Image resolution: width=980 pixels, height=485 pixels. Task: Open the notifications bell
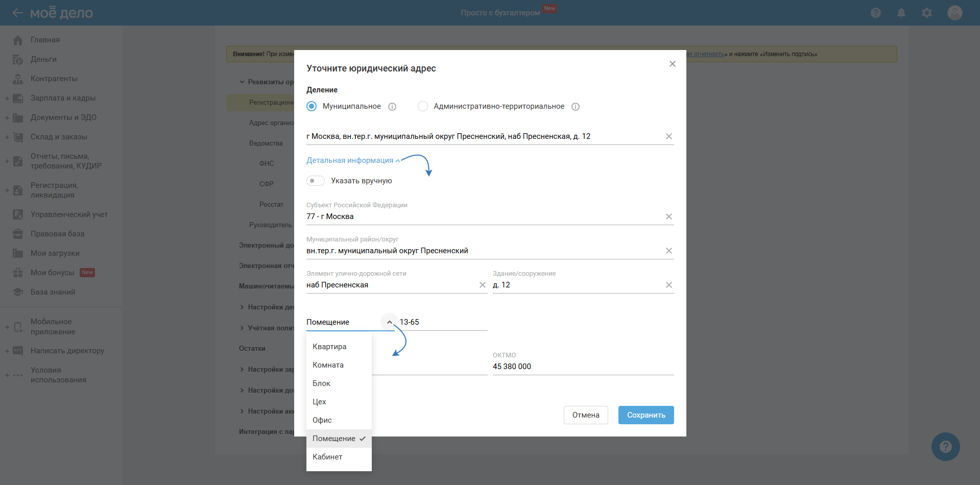pos(901,13)
